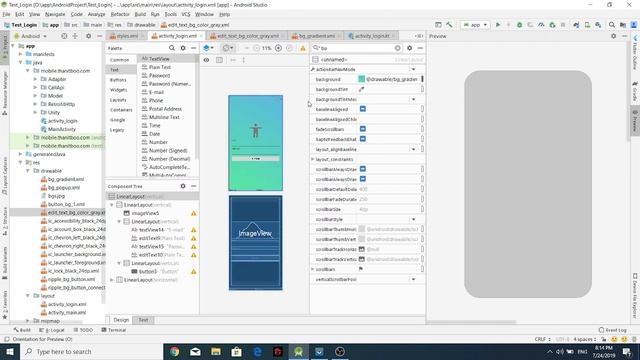Sync project with Gradle files icon
This screenshot has height=360, width=640.
click(x=576, y=25)
